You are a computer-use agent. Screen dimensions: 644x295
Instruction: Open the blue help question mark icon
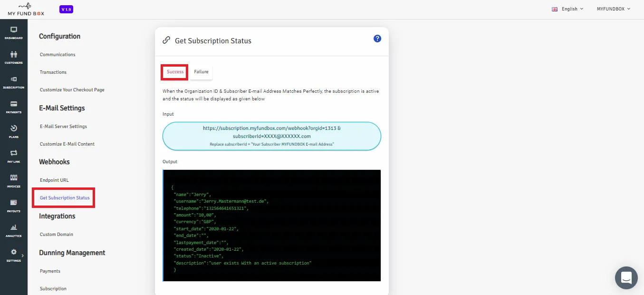(x=377, y=39)
